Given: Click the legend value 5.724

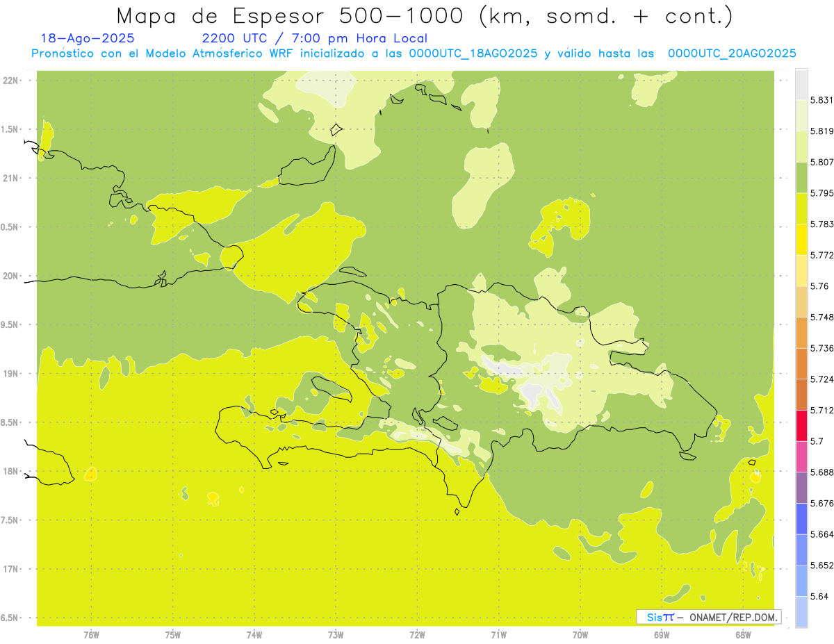Looking at the screenshot, I should point(821,379).
